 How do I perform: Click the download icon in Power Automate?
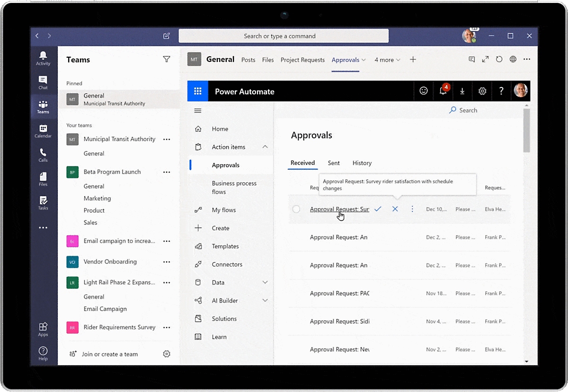462,91
